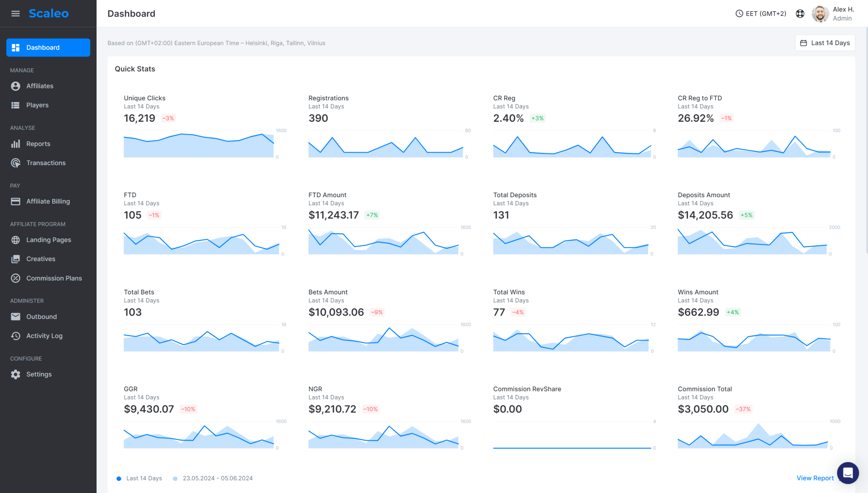Open Transactions analyse section
The height and width of the screenshot is (493, 868).
coord(45,162)
